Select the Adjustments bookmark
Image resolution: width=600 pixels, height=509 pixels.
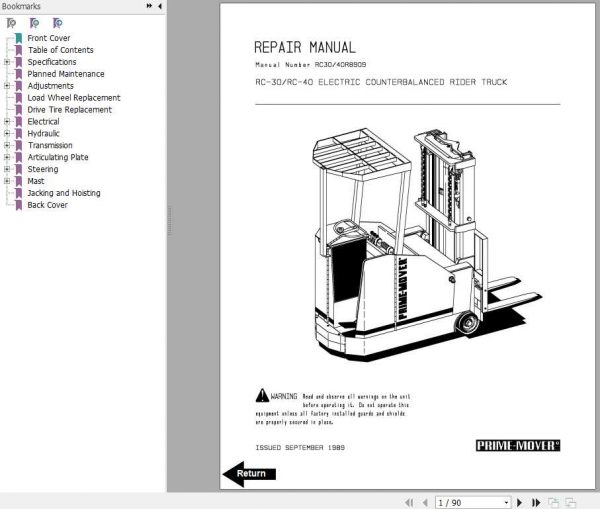click(50, 86)
